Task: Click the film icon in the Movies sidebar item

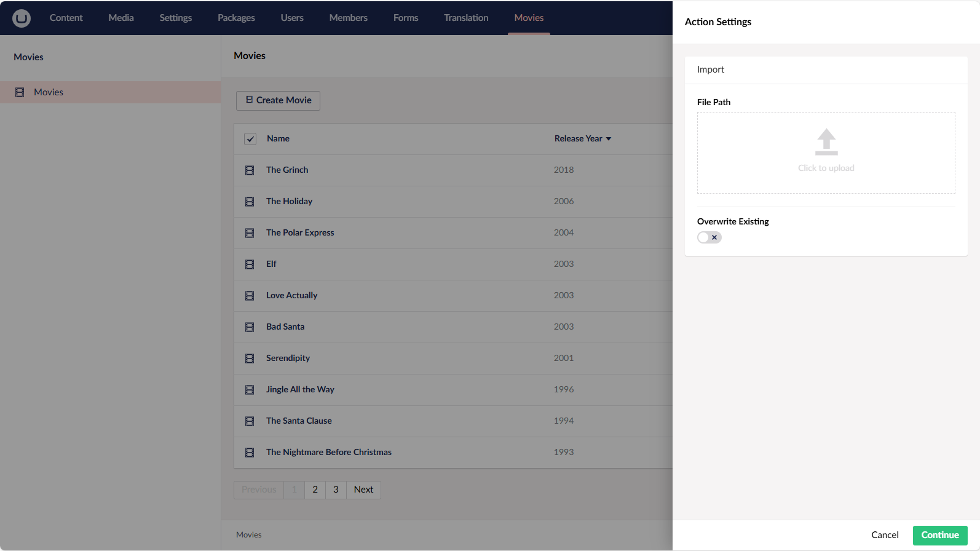Action: pos(20,92)
